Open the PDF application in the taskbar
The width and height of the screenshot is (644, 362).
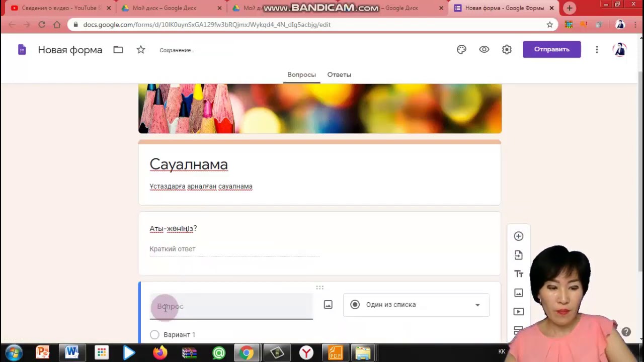point(336,353)
